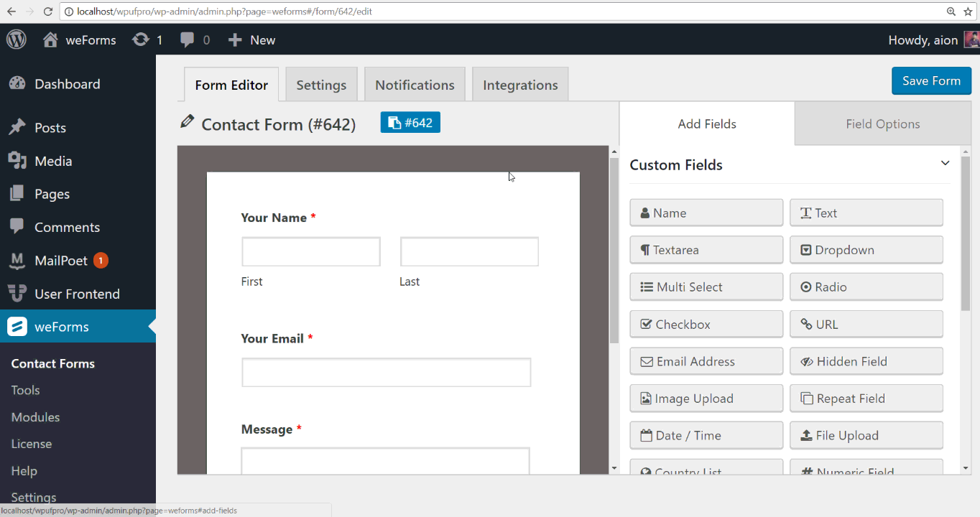Add a Multi Select field
The image size is (980, 517).
[x=706, y=287]
